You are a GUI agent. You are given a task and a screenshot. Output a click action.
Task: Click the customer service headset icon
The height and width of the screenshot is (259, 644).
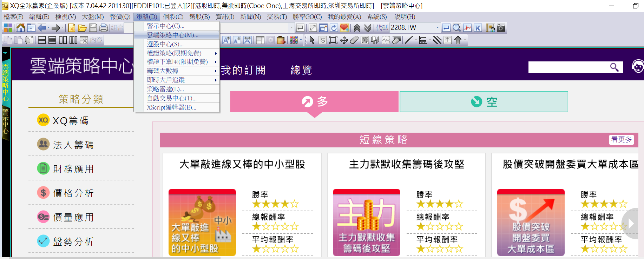coord(637,66)
